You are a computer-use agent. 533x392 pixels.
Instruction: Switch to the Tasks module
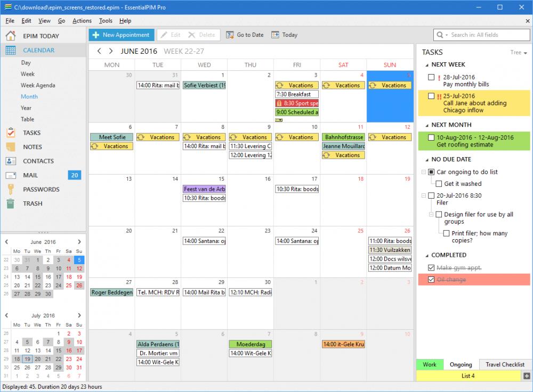[32, 132]
